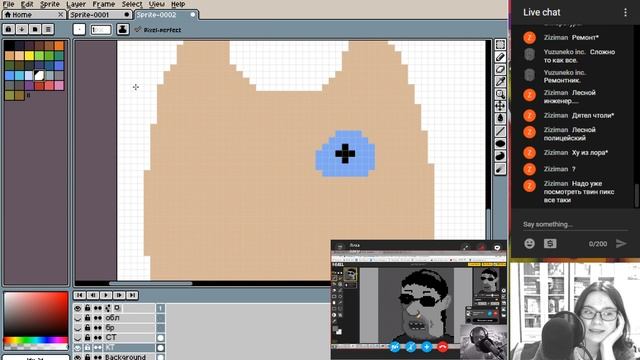Open the brush type selector
640x360 pixels.
coord(79,29)
